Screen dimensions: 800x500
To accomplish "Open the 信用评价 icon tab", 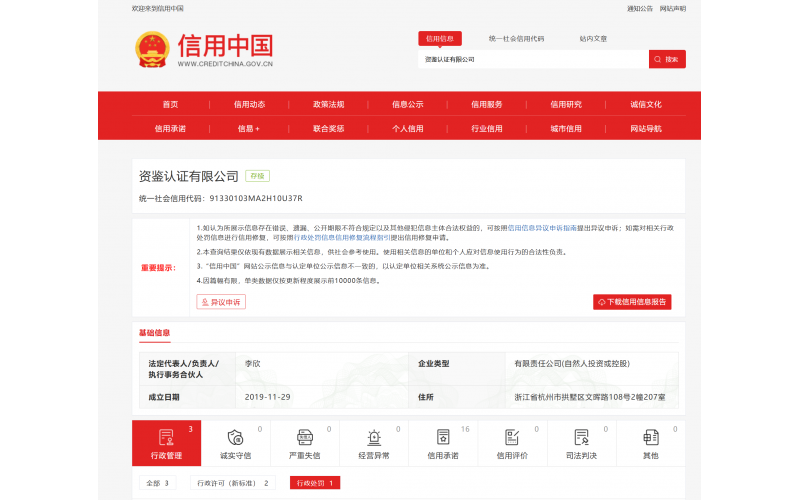I will [x=512, y=443].
